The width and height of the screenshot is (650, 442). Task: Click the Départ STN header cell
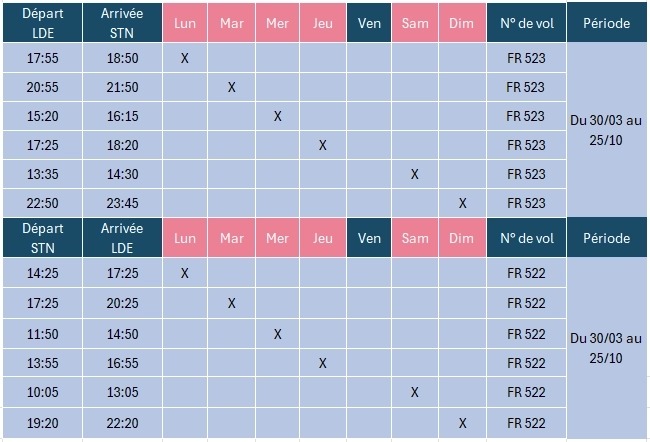tap(43, 238)
